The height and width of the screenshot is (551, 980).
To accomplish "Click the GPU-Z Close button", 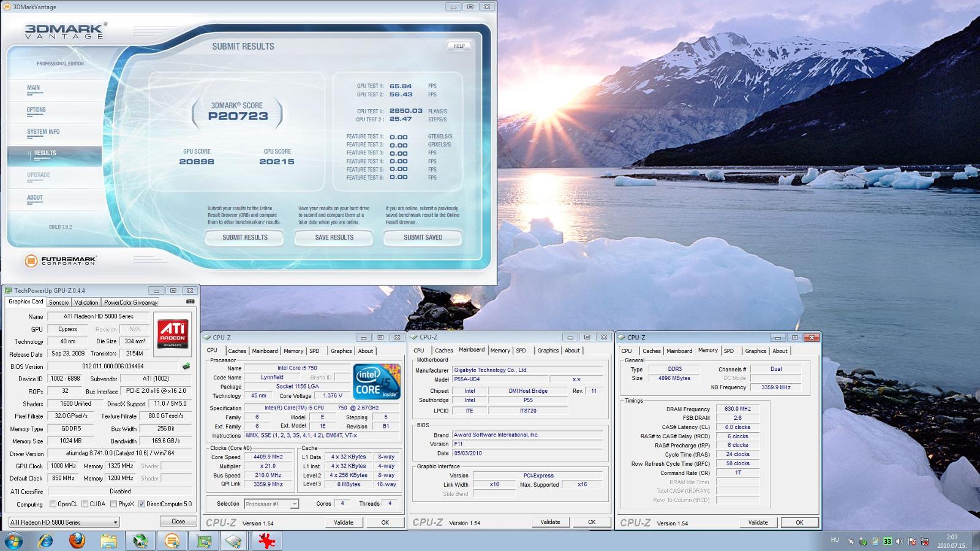I will (178, 522).
